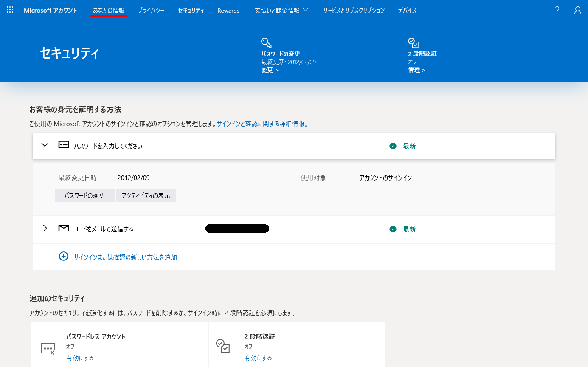The image size is (588, 367).
Task: Click the 最新 status in email code row
Action: 409,229
